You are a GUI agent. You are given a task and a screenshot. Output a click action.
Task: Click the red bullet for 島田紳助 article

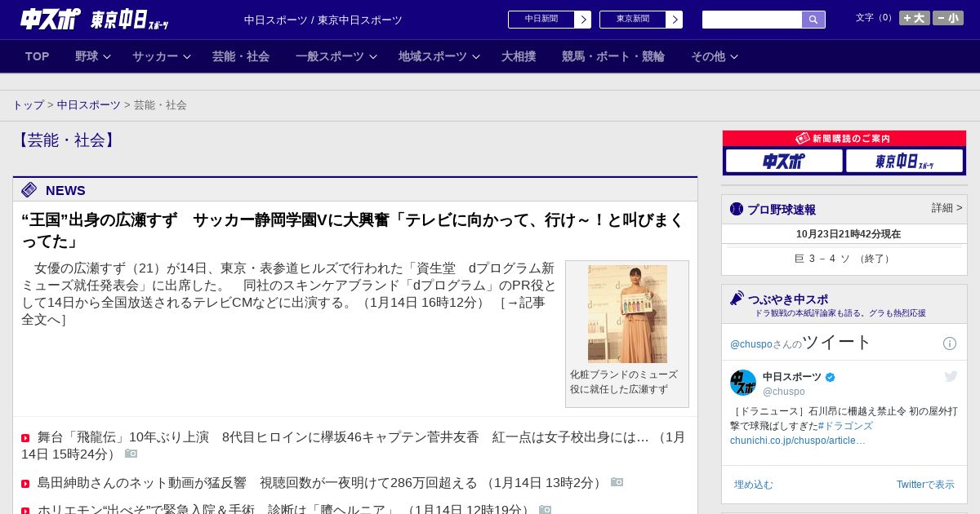(x=25, y=484)
